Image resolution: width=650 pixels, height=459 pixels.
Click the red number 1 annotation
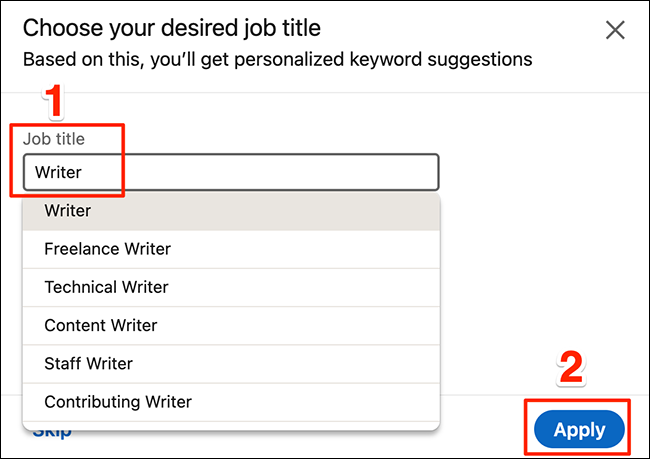57,103
